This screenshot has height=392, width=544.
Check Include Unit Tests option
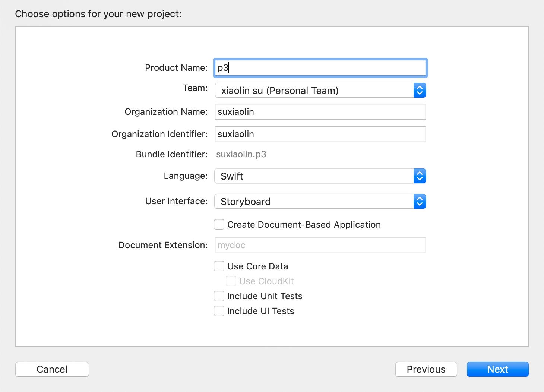pyautogui.click(x=219, y=296)
